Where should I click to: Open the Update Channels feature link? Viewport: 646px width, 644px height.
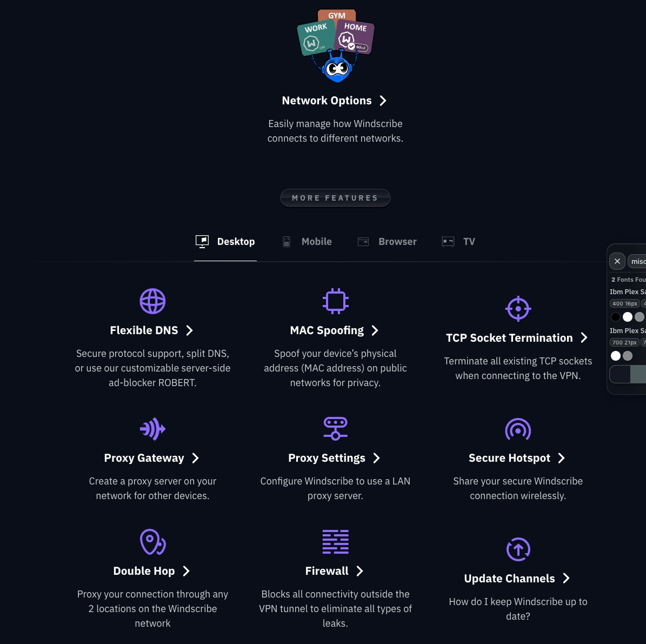coord(509,579)
